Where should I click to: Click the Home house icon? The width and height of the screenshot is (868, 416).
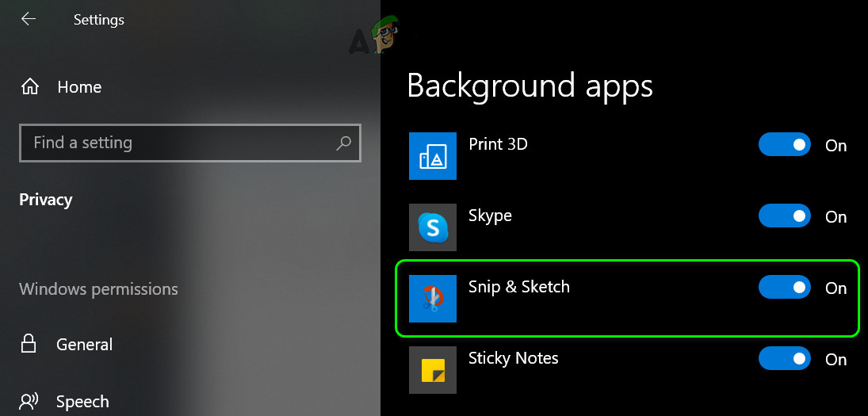coord(30,86)
